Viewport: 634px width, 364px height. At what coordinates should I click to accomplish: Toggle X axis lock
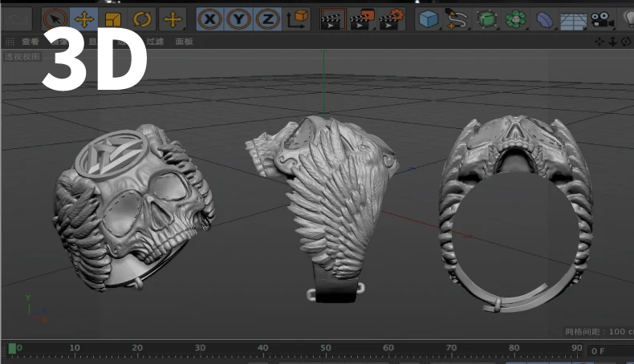pyautogui.click(x=209, y=19)
